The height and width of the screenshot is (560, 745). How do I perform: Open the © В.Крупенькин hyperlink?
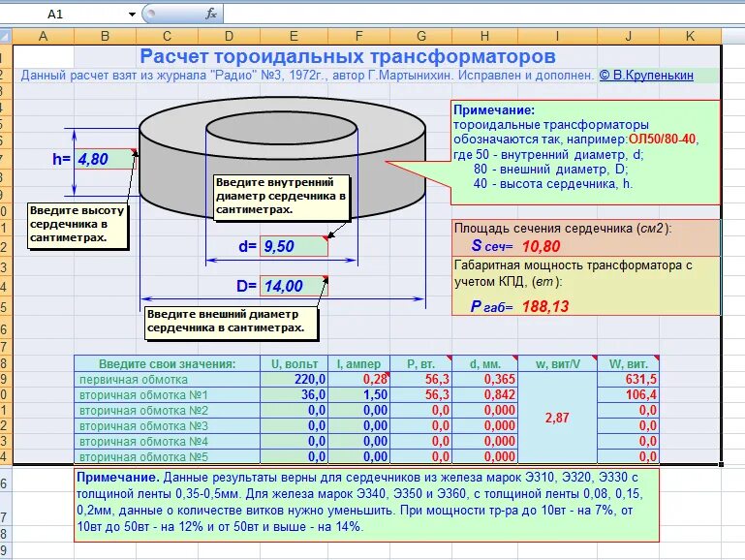[x=646, y=75]
